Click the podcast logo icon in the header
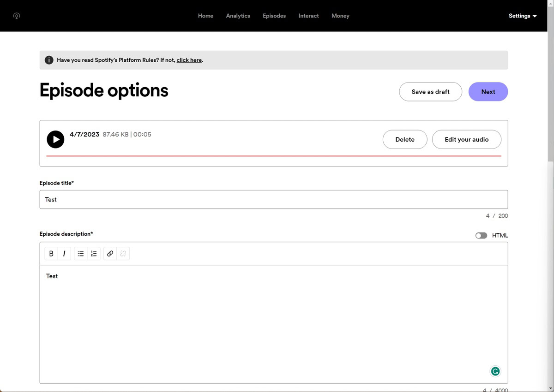 17,16
